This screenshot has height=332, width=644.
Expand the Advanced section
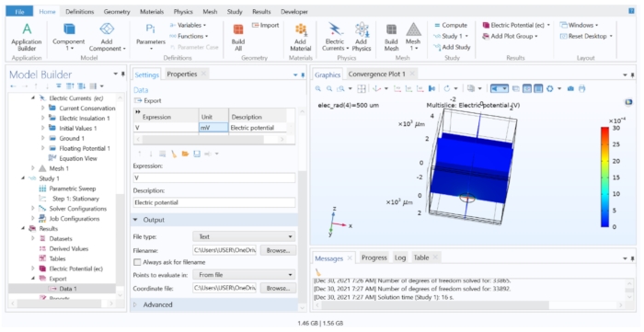click(x=135, y=305)
